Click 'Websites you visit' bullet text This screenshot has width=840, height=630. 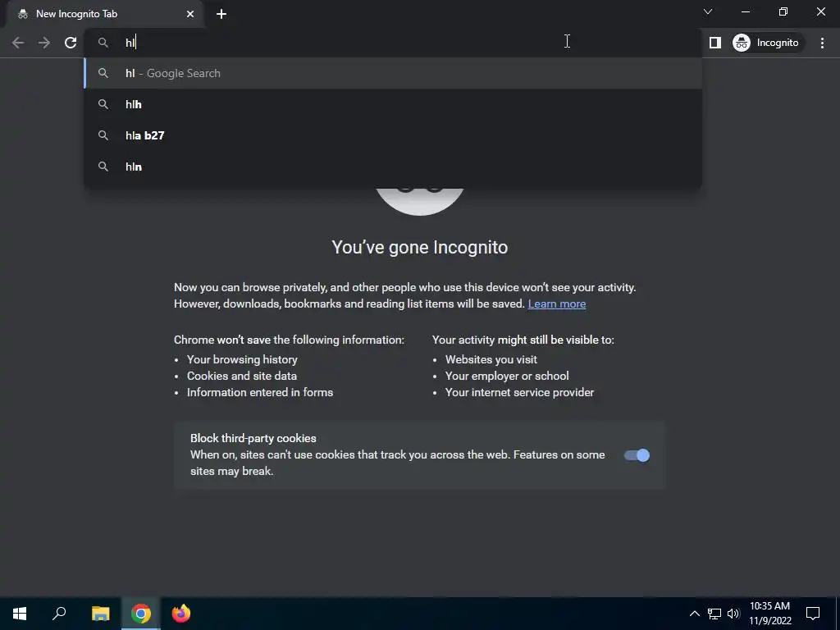point(491,359)
